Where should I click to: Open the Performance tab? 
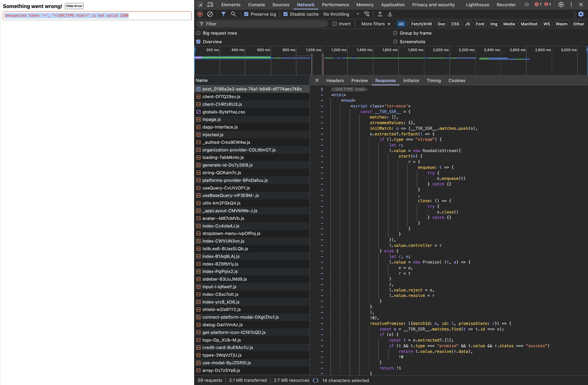(x=335, y=5)
